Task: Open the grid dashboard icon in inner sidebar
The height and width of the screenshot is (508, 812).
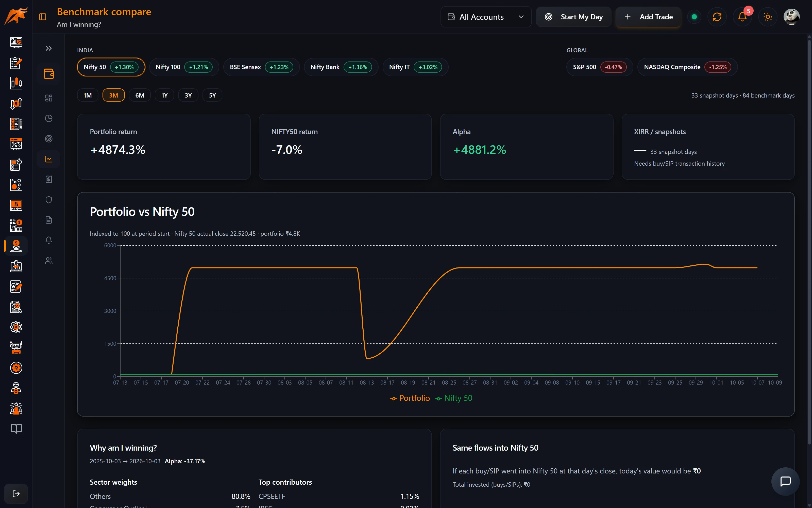Action: (x=49, y=98)
